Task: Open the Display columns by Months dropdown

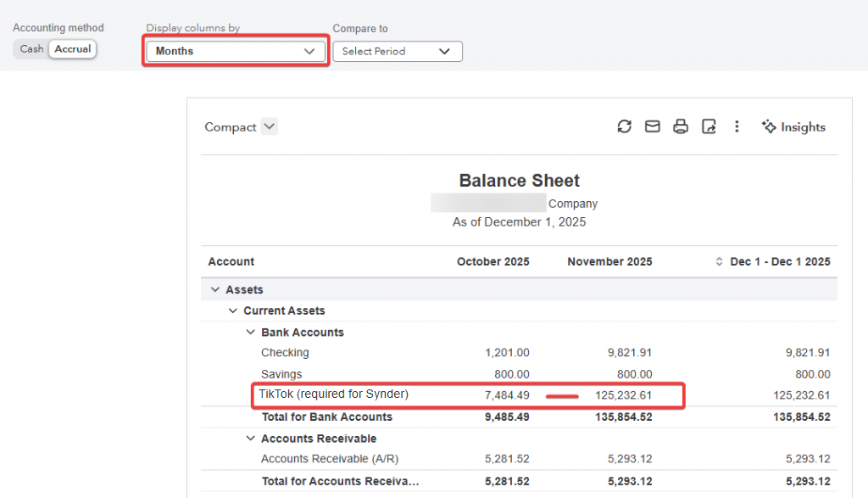Action: coord(235,51)
